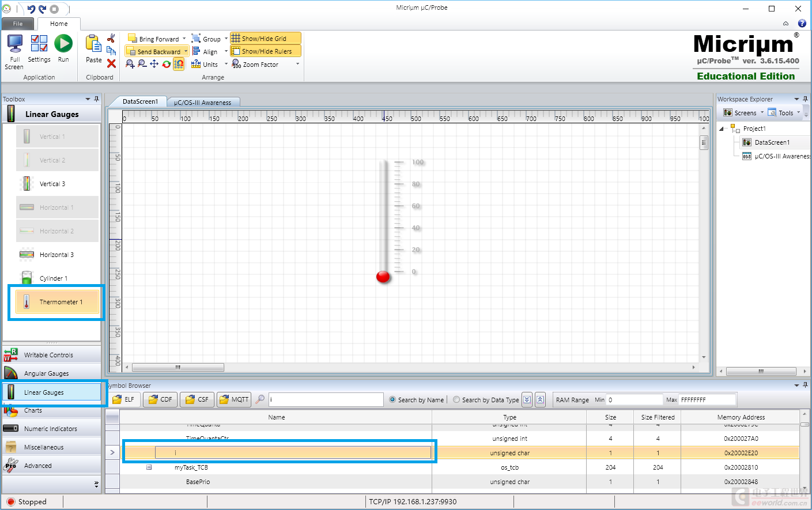Open the Bring Forward dropdown arrow
Screen dimensions: 812x510
(184, 39)
